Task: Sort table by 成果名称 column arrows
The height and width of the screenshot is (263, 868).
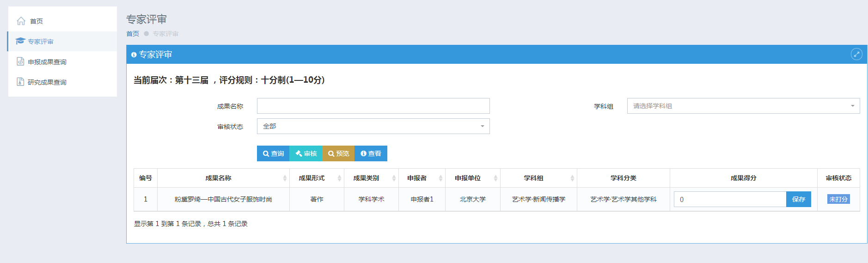Action: (285, 178)
